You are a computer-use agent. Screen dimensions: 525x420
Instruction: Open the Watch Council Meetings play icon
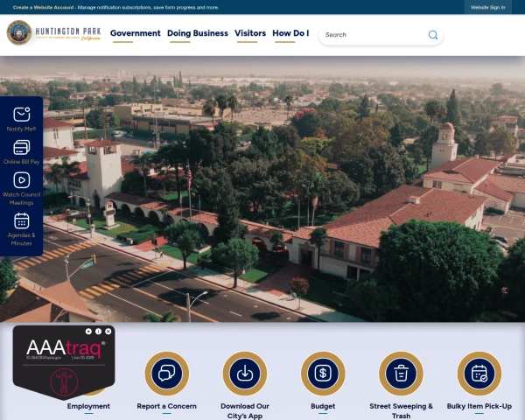pos(21,180)
